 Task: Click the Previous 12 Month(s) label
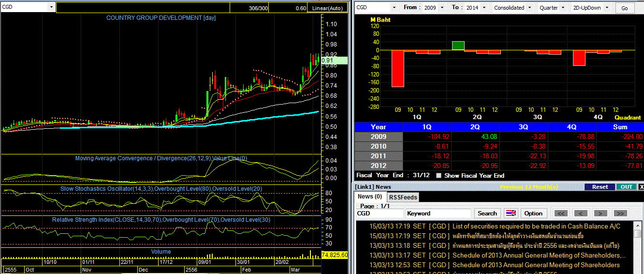[529, 187]
